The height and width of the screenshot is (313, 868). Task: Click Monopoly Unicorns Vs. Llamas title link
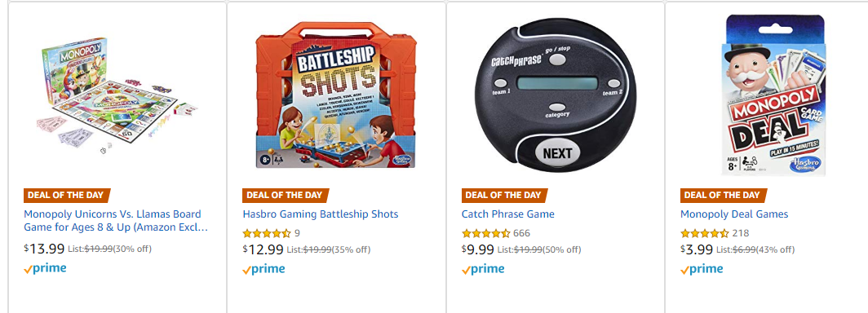point(116,221)
